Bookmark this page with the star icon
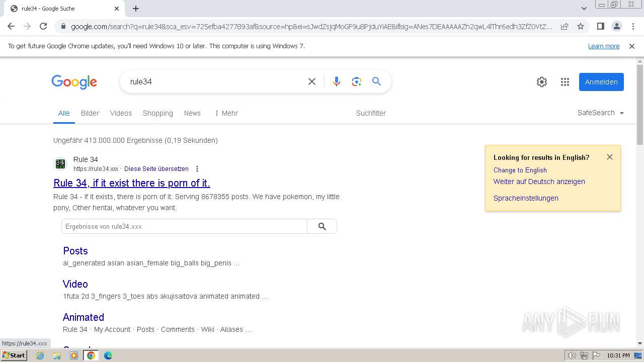Viewport: 644px width, 362px height. (x=581, y=26)
